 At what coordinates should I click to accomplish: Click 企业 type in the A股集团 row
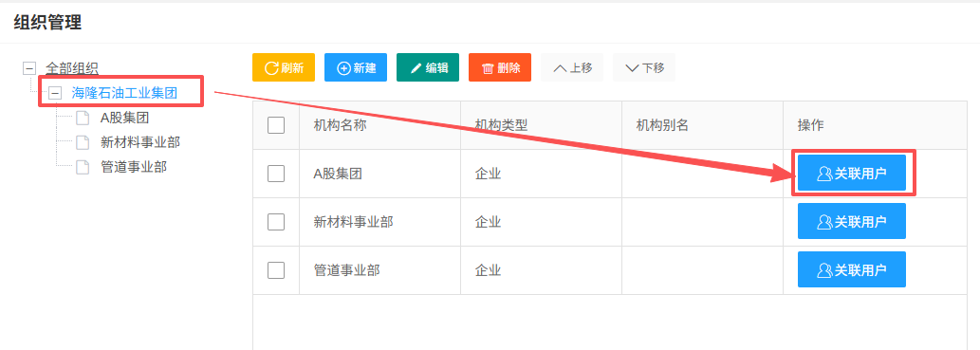tap(489, 174)
